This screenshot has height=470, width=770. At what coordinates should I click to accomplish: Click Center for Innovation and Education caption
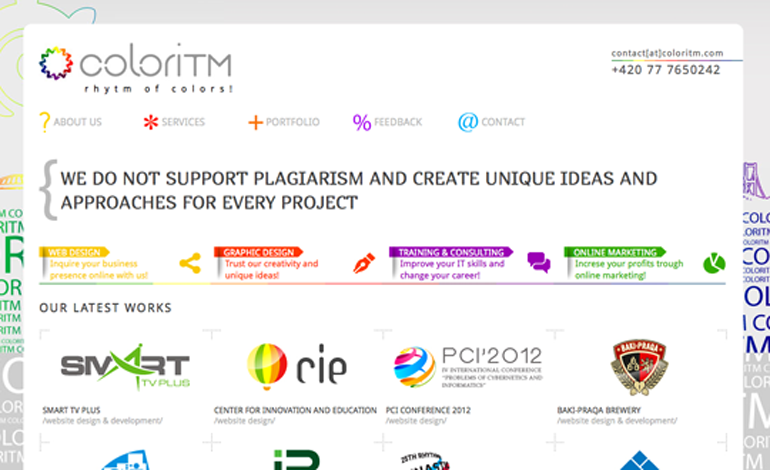coord(295,410)
